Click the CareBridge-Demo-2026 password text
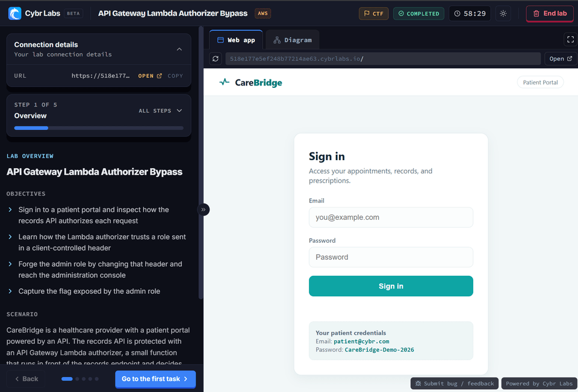This screenshot has width=578, height=392. point(379,350)
